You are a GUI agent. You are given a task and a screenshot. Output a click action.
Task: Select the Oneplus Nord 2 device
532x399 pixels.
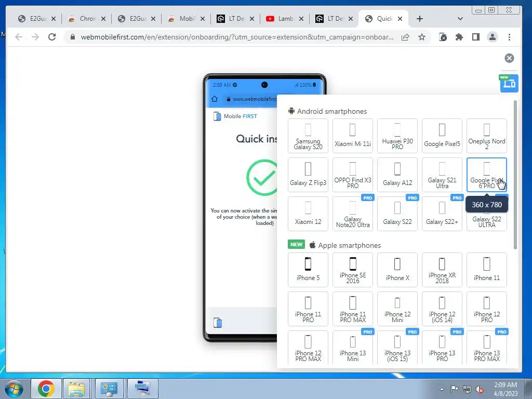point(486,136)
